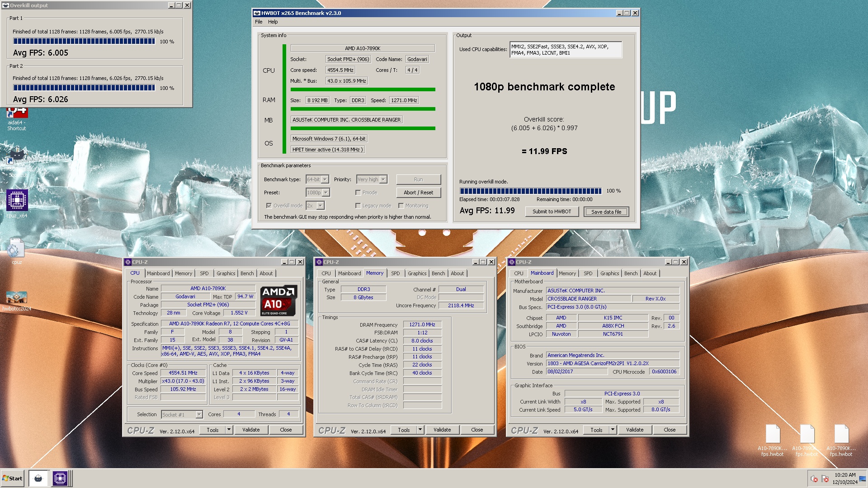Click the volume tray icon
The height and width of the screenshot is (488, 868).
[814, 479]
